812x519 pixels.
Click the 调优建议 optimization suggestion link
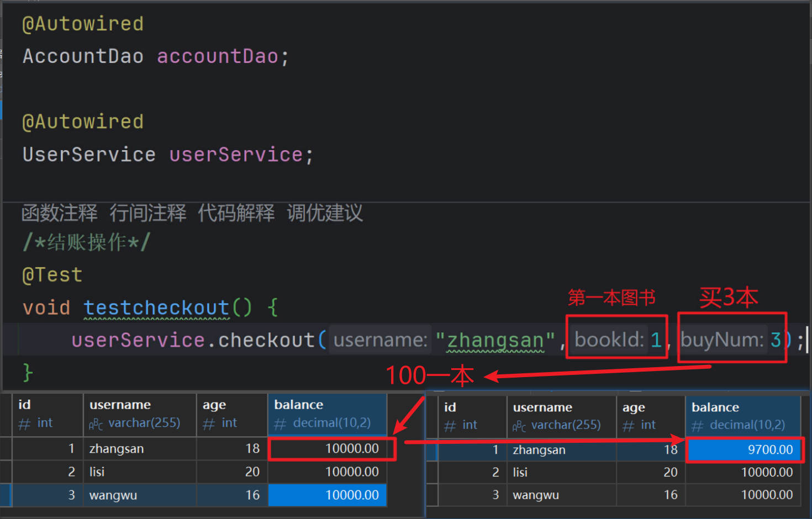click(325, 213)
